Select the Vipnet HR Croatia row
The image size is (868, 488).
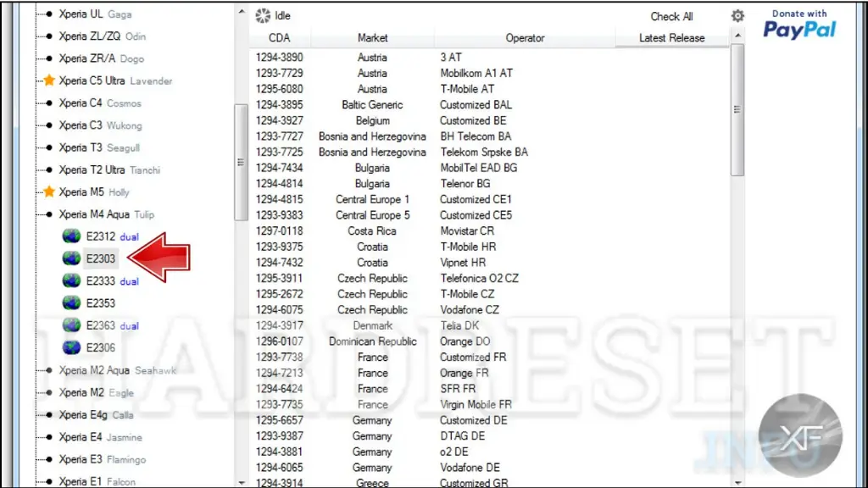point(489,263)
